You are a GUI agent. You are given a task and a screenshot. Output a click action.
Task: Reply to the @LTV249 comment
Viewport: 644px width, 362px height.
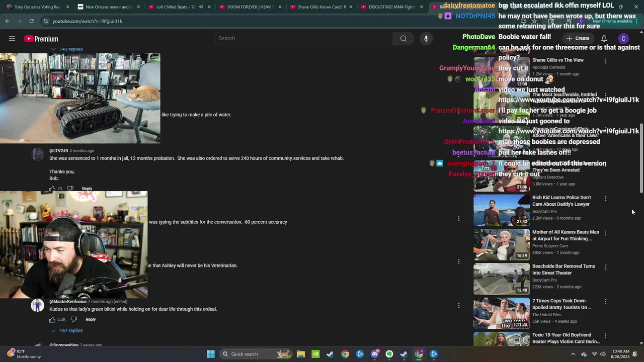pos(87,189)
